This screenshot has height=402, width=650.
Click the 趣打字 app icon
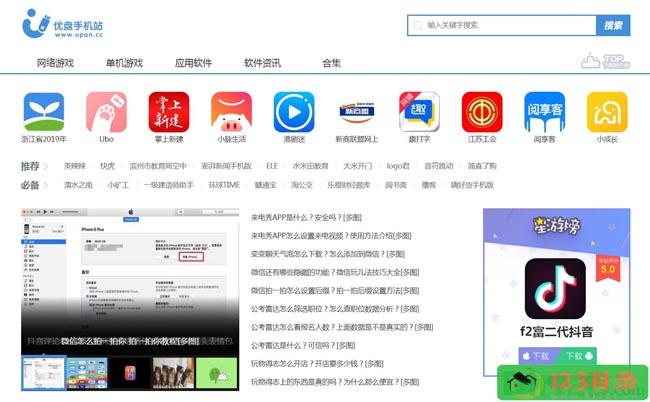point(419,112)
